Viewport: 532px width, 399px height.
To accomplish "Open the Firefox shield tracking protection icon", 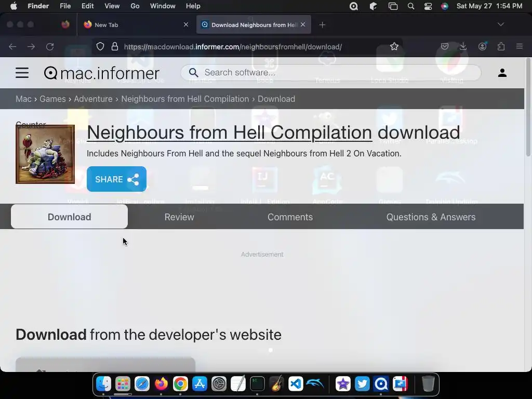I will pyautogui.click(x=100, y=46).
